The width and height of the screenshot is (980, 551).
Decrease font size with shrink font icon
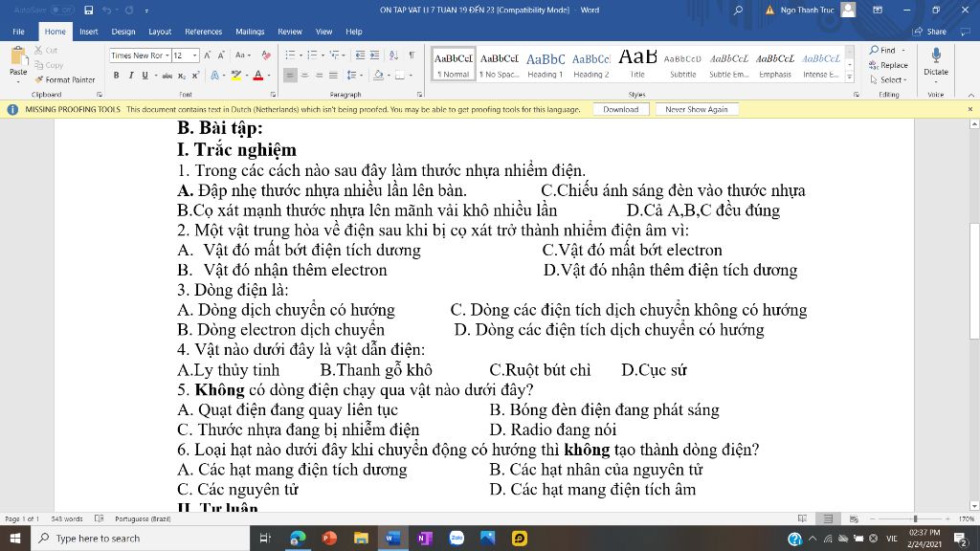tap(221, 55)
